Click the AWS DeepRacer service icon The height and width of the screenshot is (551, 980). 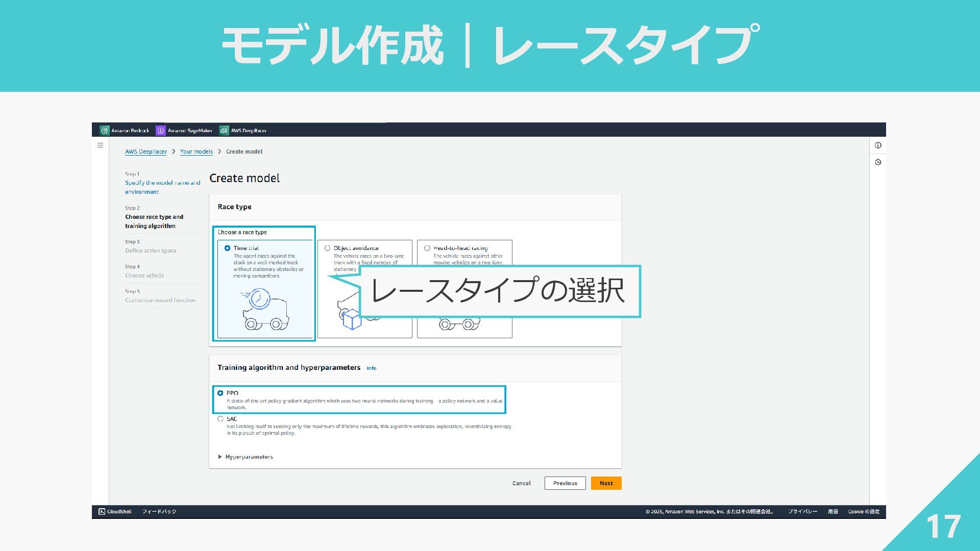click(224, 131)
